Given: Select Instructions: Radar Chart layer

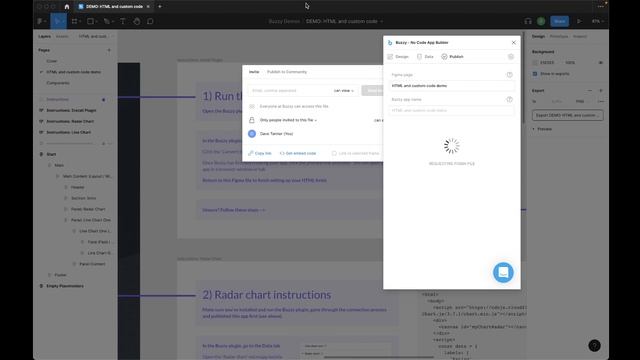Looking at the screenshot, I should (x=70, y=121).
